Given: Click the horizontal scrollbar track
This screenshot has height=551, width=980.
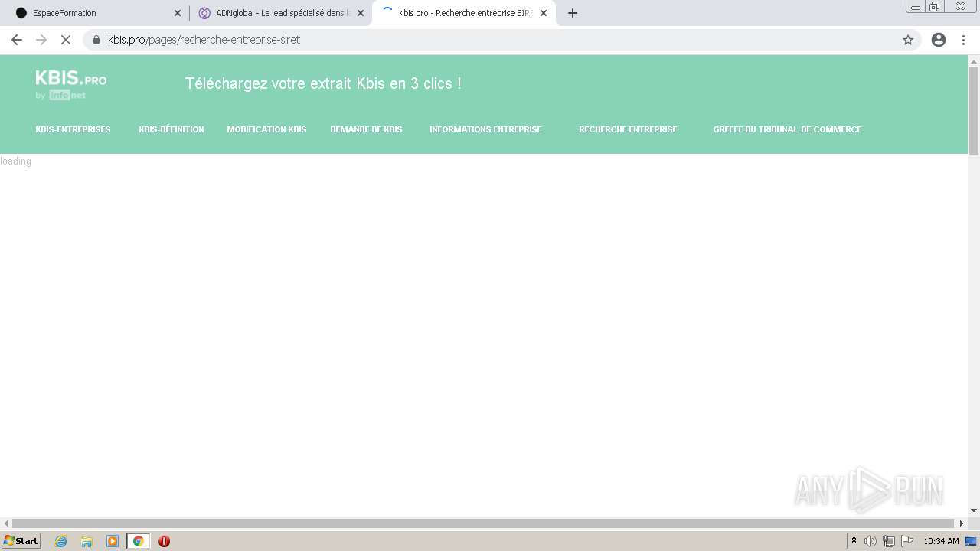Looking at the screenshot, I should [x=484, y=523].
